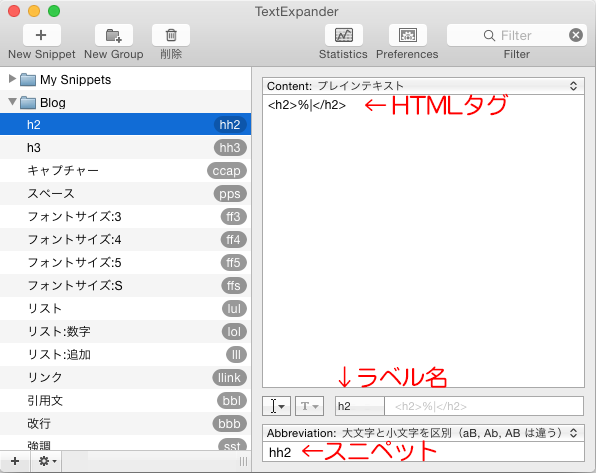Clear the Filter field with X button
This screenshot has height=473, width=596.
tap(576, 35)
